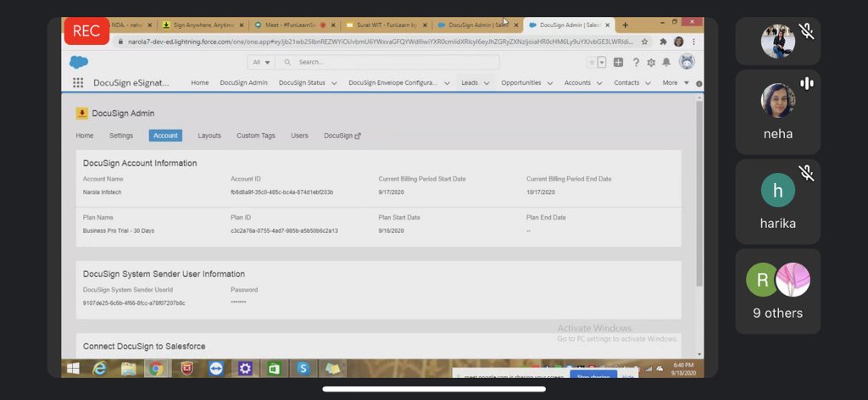Go to Home sub-tab under DocuSign Admin
Viewport: 868px width, 400px height.
tap(85, 136)
